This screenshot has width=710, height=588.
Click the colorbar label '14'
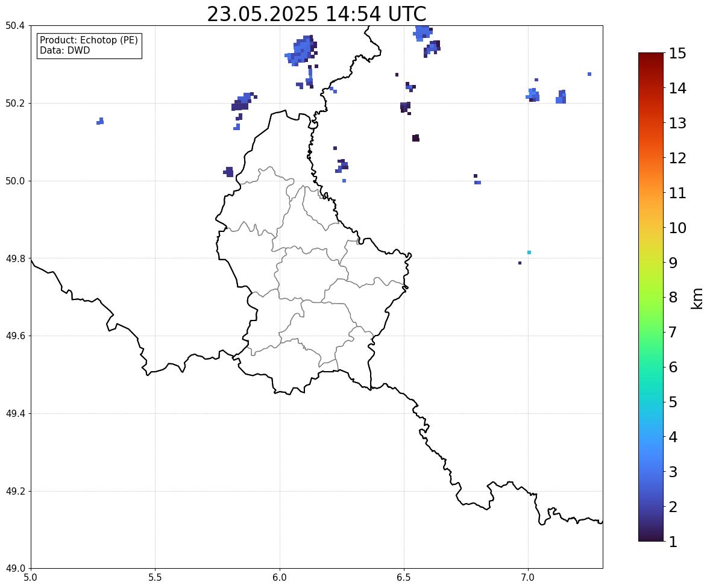tap(677, 89)
